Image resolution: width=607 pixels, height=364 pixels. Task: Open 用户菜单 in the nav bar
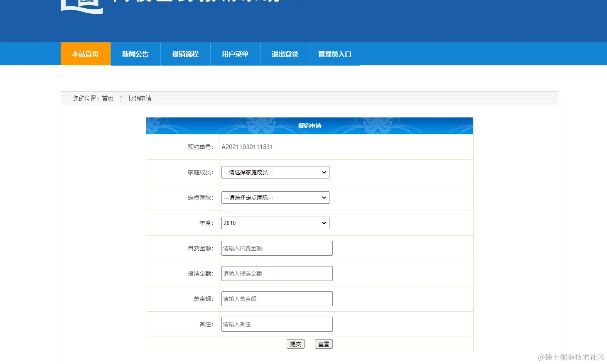click(235, 54)
